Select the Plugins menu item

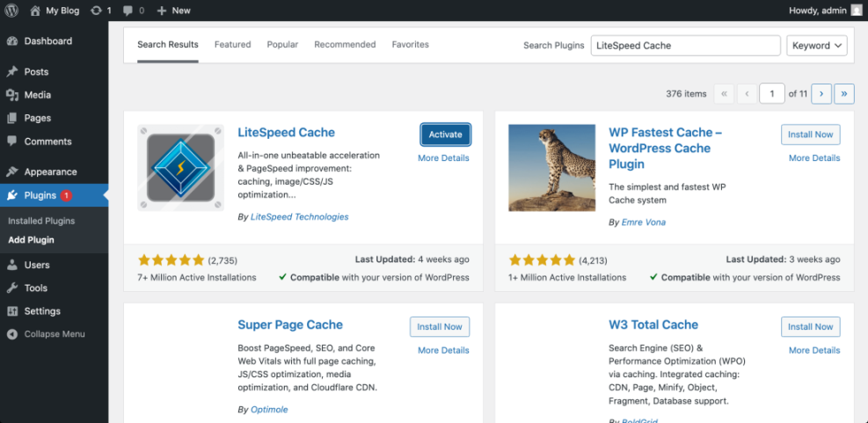point(55,195)
